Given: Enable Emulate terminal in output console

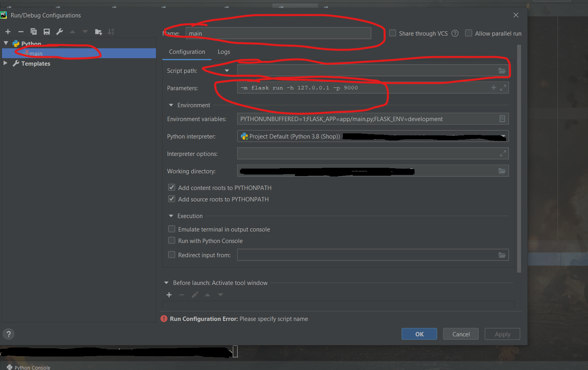Looking at the screenshot, I should pyautogui.click(x=172, y=229).
